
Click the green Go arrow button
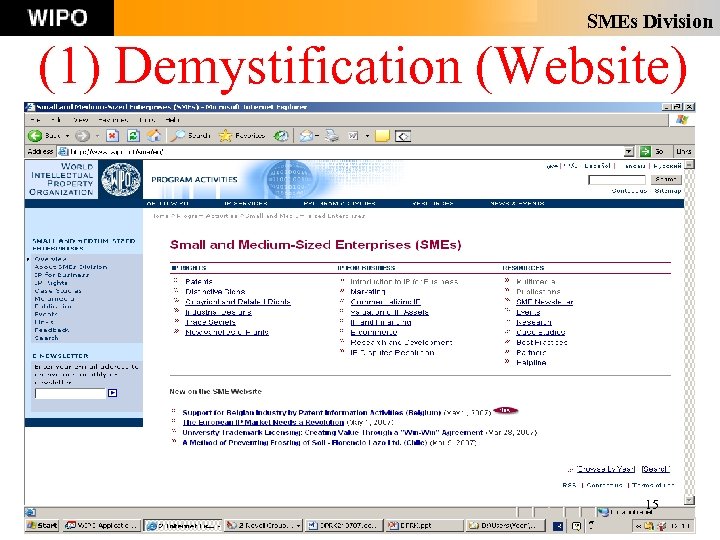(646, 151)
